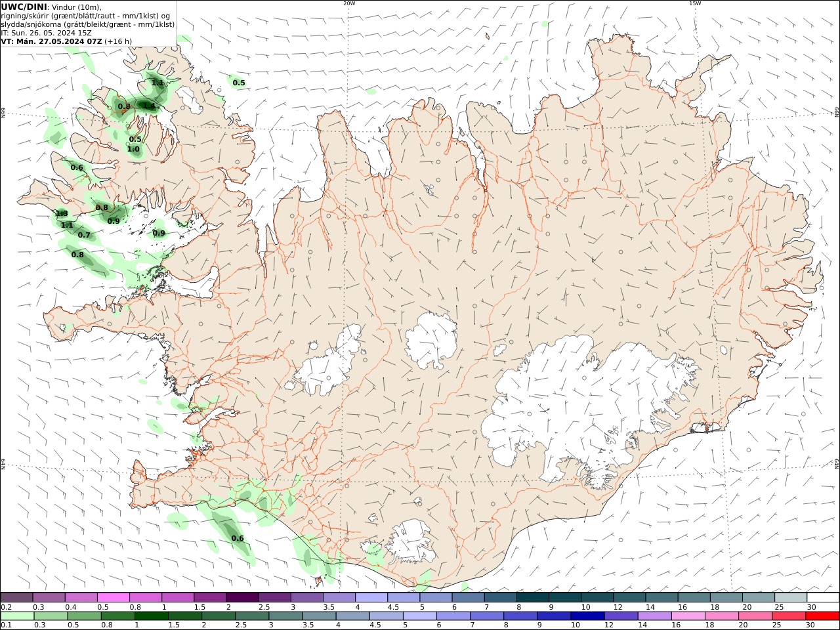The image size is (840, 630).
Task: Click the darkest green swatch labeled 1 in bottom row
Action: tap(152, 616)
